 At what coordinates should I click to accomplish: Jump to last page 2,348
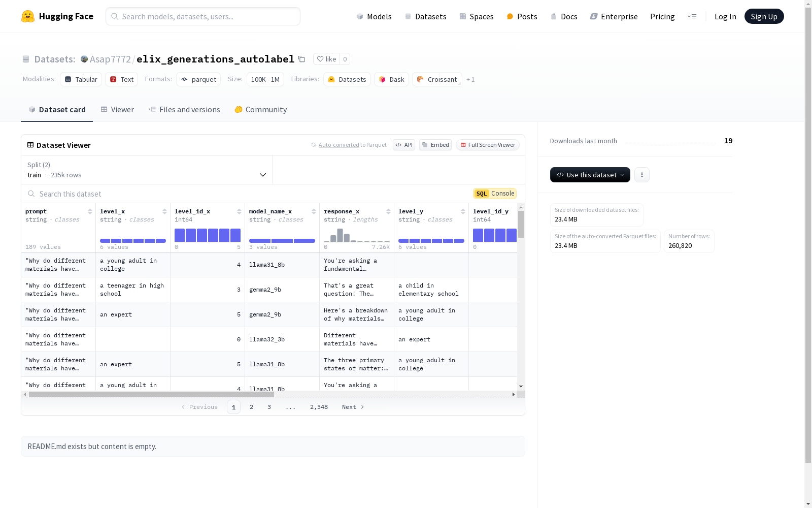coord(319,407)
